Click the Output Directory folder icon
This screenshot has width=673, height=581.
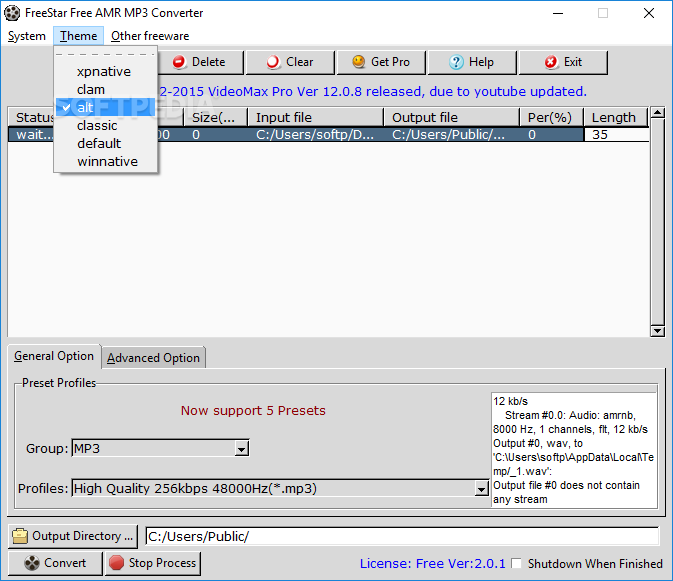pyautogui.click(x=20, y=536)
